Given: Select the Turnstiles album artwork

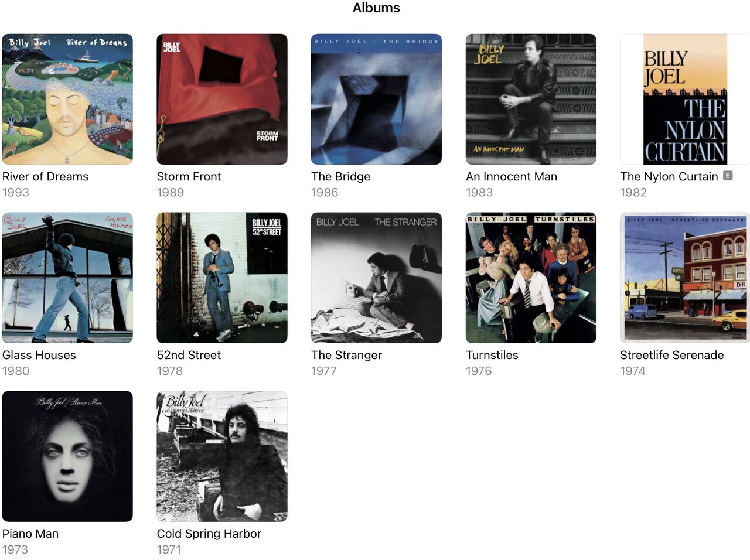Looking at the screenshot, I should click(x=531, y=278).
